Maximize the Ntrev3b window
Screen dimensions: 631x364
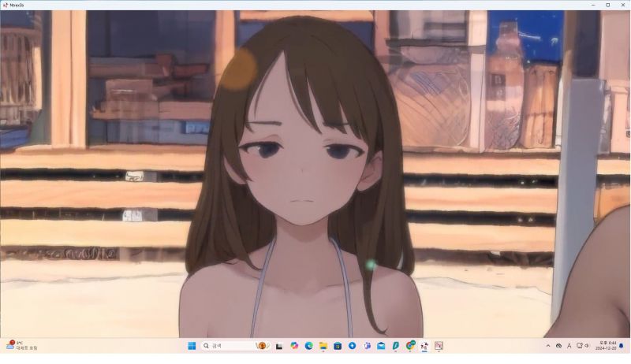(607, 5)
